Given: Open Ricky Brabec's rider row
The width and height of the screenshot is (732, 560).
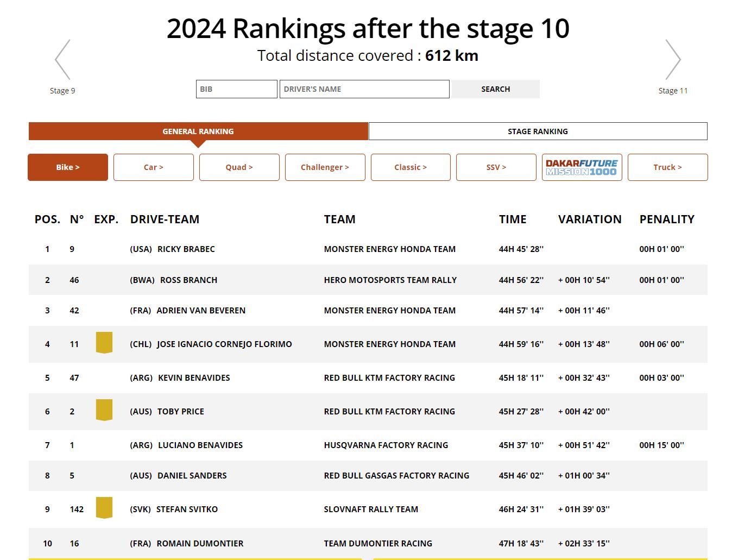Looking at the screenshot, I should (186, 249).
